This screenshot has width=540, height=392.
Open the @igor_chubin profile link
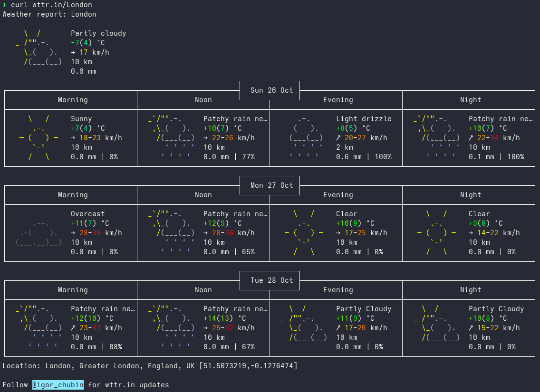click(x=58, y=385)
